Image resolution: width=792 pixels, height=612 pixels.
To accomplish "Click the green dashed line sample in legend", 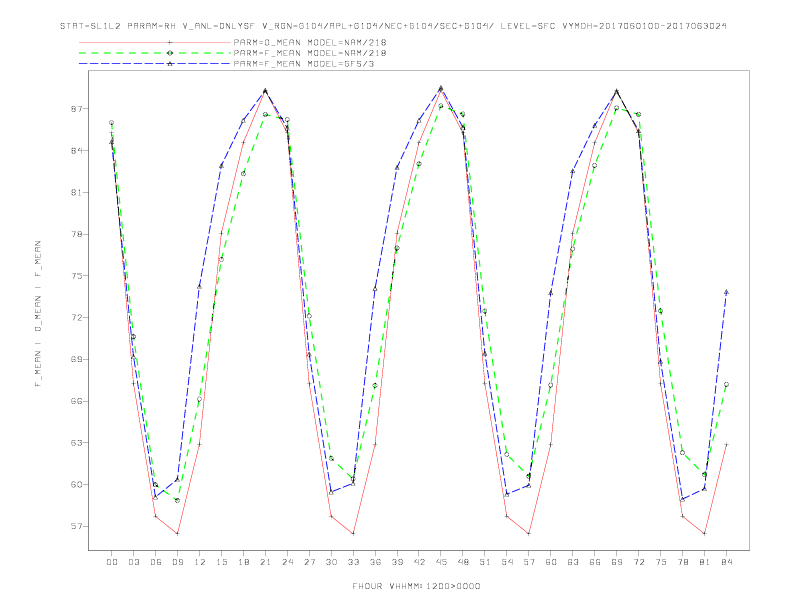I will [155, 53].
